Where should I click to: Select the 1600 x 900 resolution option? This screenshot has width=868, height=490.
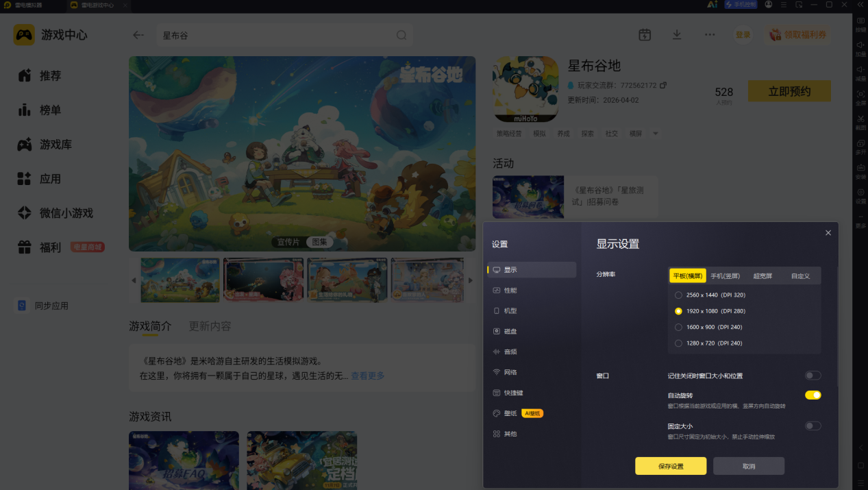709,327
